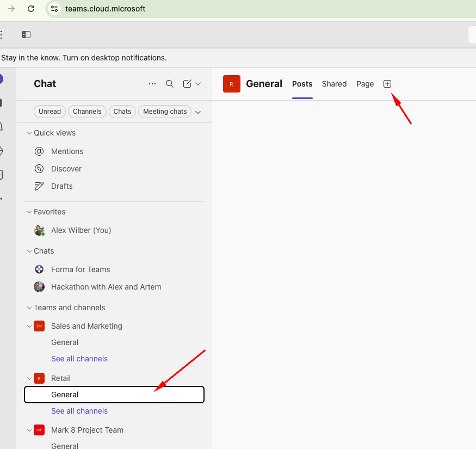476x449 pixels.
Task: Switch to the Posts tab
Action: 302,84
